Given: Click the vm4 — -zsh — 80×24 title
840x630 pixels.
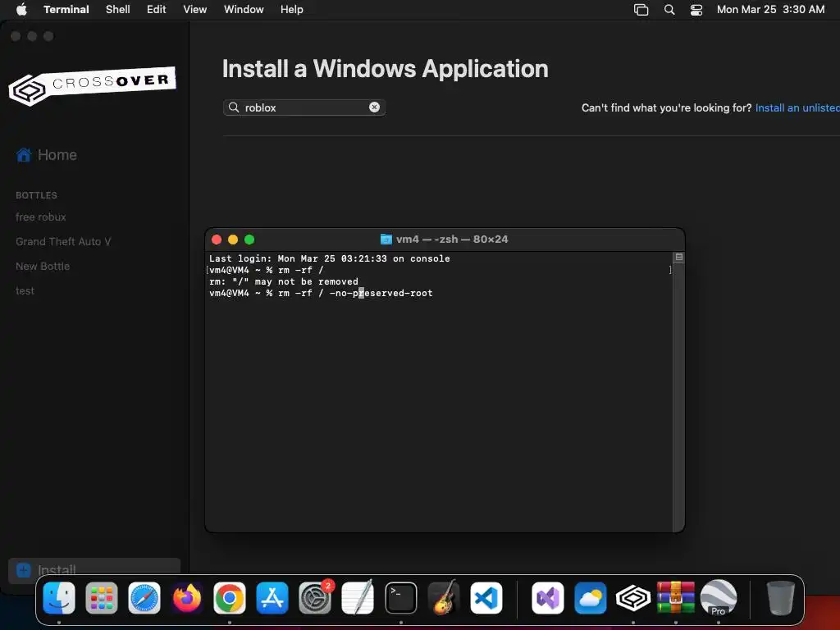Looking at the screenshot, I should (x=452, y=240).
